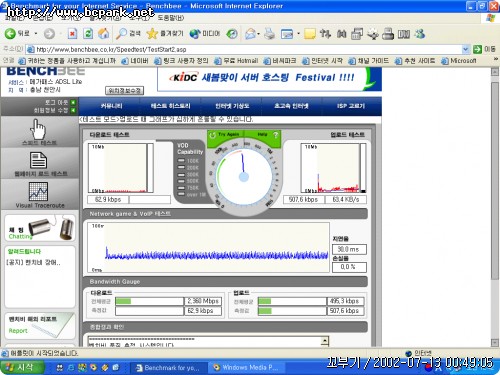Click the IE Back arrow icon

[x=10, y=33]
